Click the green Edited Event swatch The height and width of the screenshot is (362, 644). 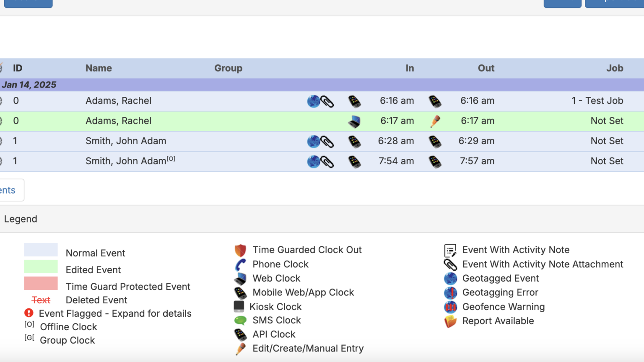(x=41, y=266)
